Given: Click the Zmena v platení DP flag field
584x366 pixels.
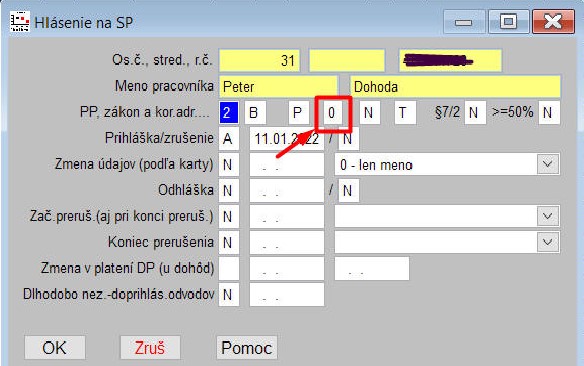Looking at the screenshot, I should (228, 268).
